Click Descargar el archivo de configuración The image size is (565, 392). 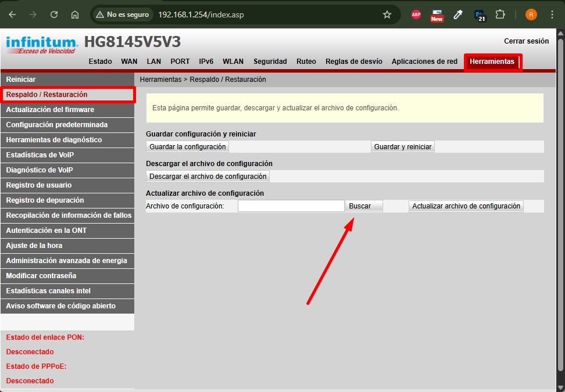[x=208, y=176]
